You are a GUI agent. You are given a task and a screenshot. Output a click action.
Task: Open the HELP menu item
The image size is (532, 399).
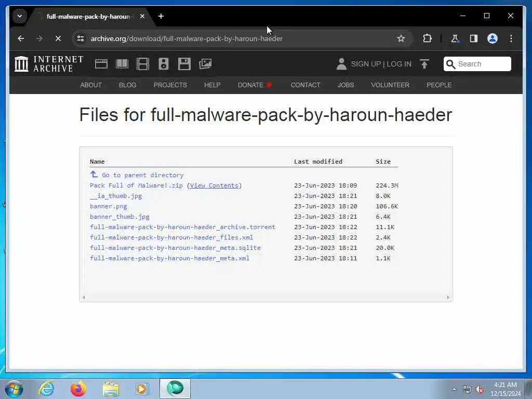[212, 85]
